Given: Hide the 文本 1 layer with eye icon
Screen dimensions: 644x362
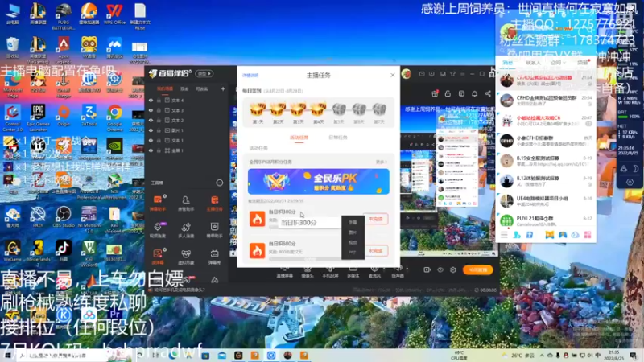Looking at the screenshot, I should tap(151, 140).
